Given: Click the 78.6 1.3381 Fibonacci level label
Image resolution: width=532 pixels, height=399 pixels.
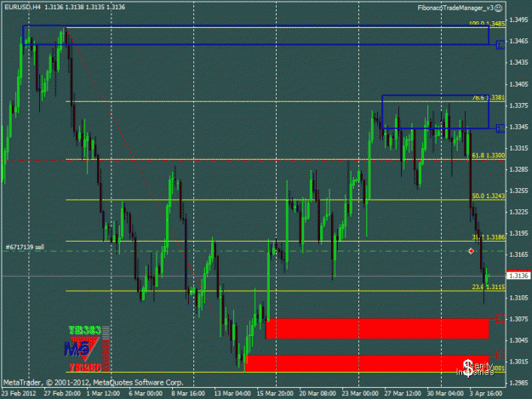Looking at the screenshot, I should [489, 98].
